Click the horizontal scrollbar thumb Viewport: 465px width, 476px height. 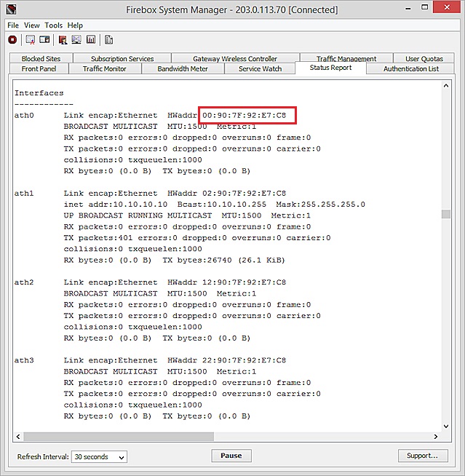[x=119, y=437]
